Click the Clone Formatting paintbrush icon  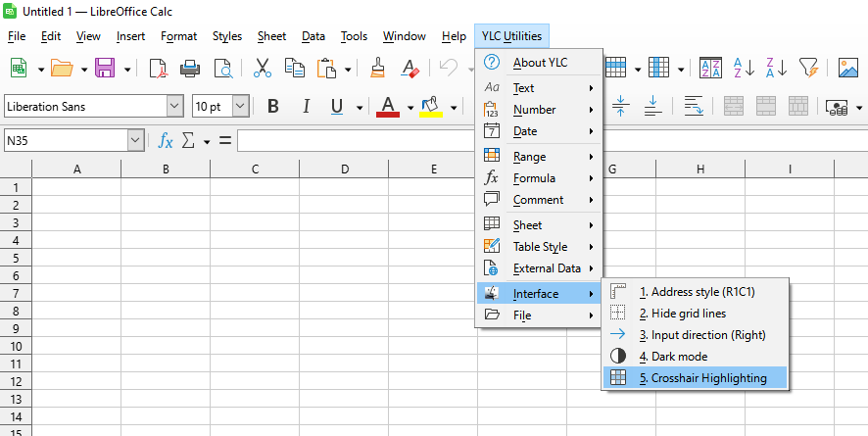pos(378,68)
